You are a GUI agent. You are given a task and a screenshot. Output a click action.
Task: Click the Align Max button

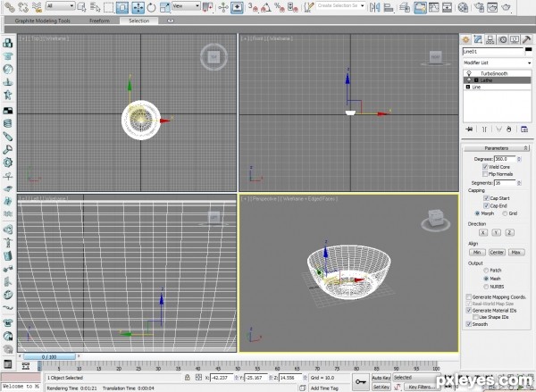point(515,252)
